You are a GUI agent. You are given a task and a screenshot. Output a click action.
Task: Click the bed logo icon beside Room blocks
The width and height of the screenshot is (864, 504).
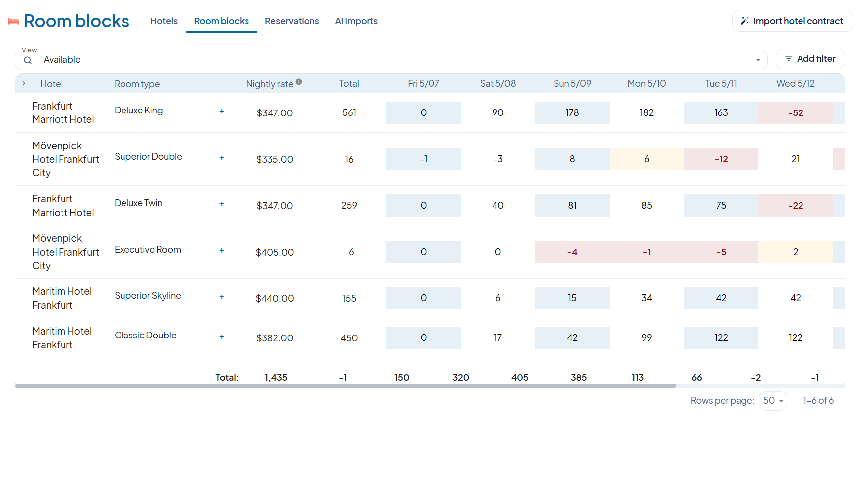[x=13, y=21]
